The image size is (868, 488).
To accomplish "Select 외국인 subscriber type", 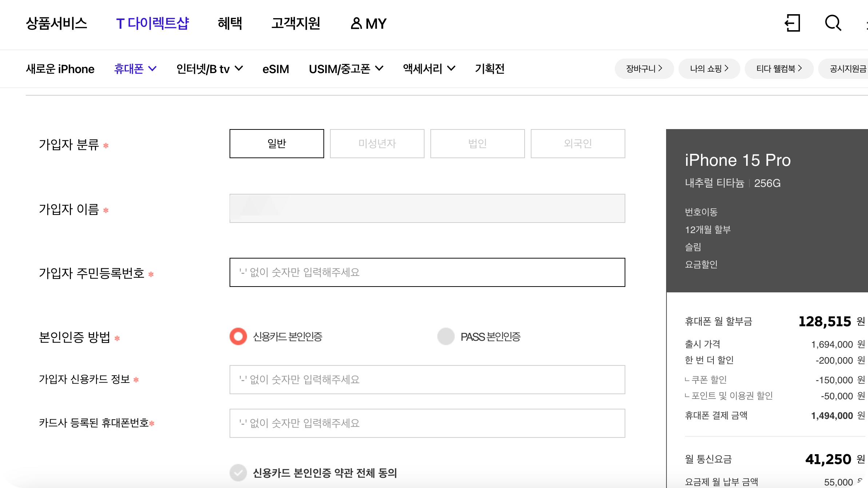I will click(578, 144).
